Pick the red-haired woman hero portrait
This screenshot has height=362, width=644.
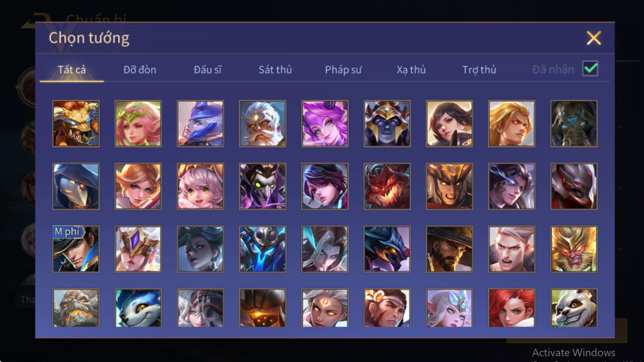pos(511,308)
